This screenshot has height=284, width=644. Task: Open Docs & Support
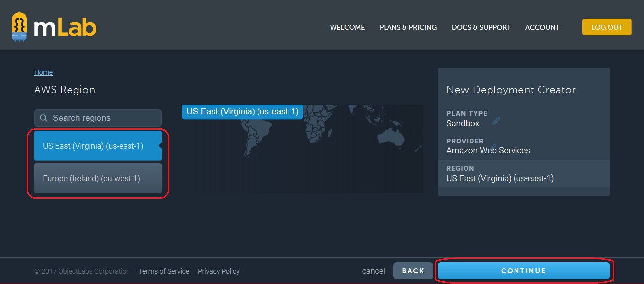(481, 27)
